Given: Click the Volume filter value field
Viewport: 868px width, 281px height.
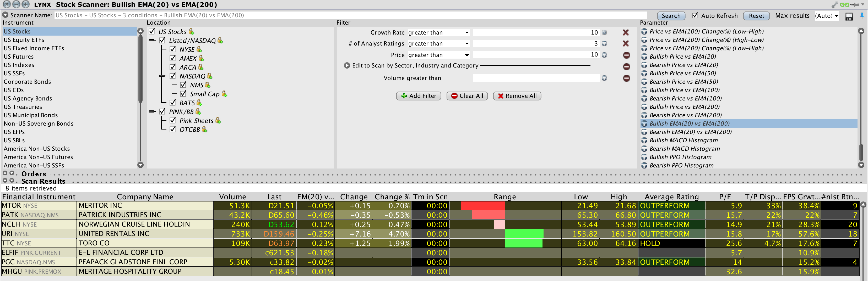Looking at the screenshot, I should click(x=536, y=78).
